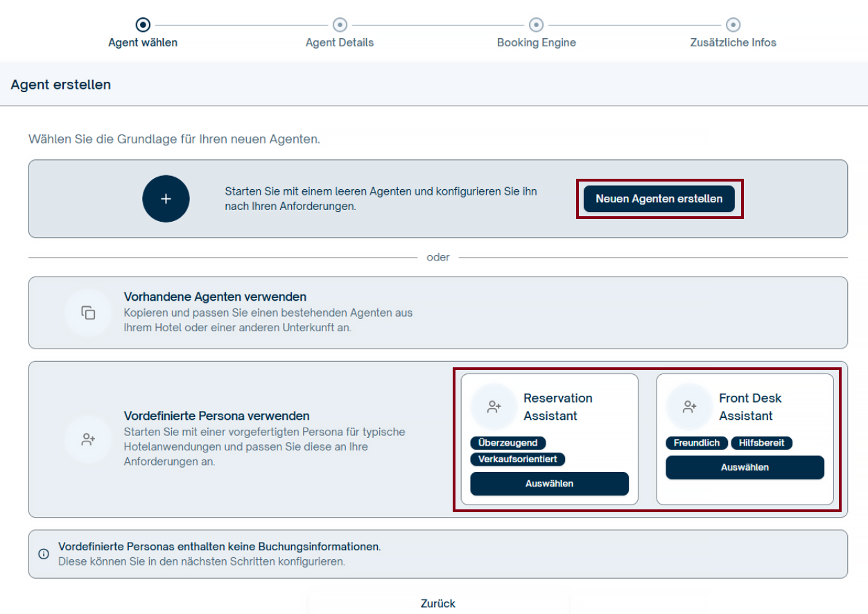Click the Front Desk Assistant title
Screen dimensions: 868x614
point(750,407)
